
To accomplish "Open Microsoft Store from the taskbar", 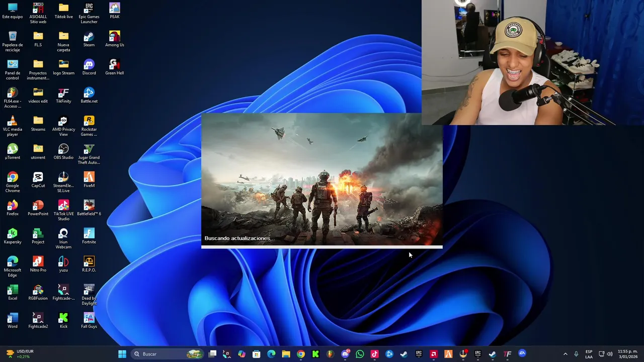I will [257, 354].
